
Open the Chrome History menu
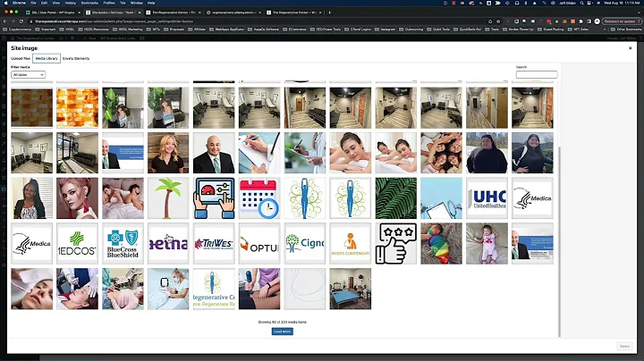pyautogui.click(x=71, y=3)
